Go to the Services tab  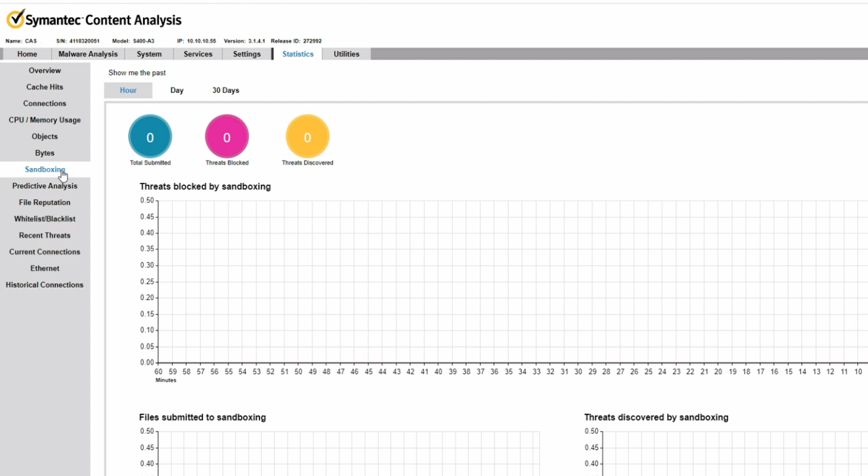[198, 54]
